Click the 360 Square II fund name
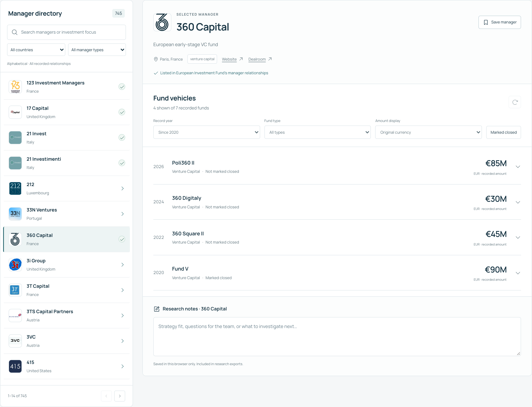This screenshot has width=532, height=407. click(188, 234)
